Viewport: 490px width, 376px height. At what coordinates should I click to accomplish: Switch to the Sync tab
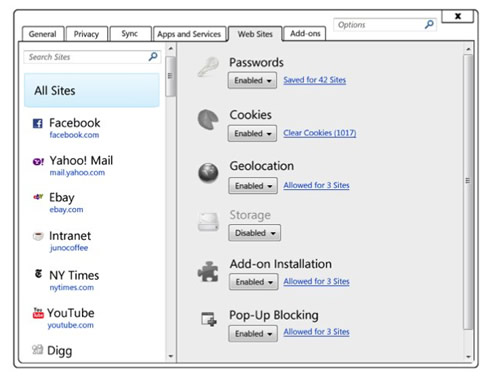130,34
